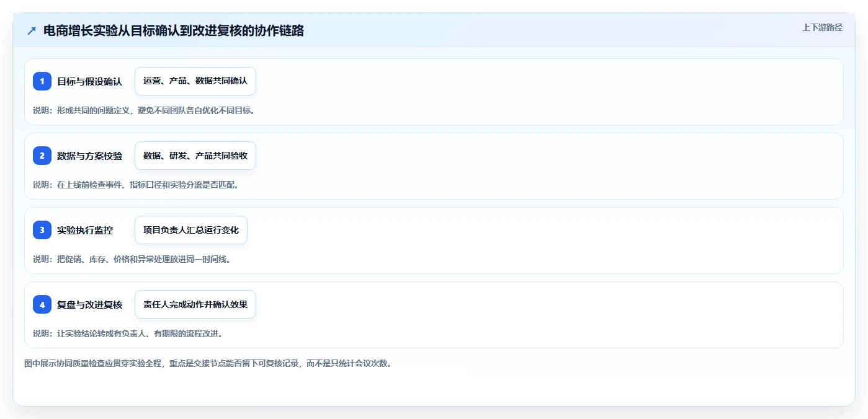Select the 项目负责人汇总运行变化 chip
The height and width of the screenshot is (419, 868).
coord(191,230)
